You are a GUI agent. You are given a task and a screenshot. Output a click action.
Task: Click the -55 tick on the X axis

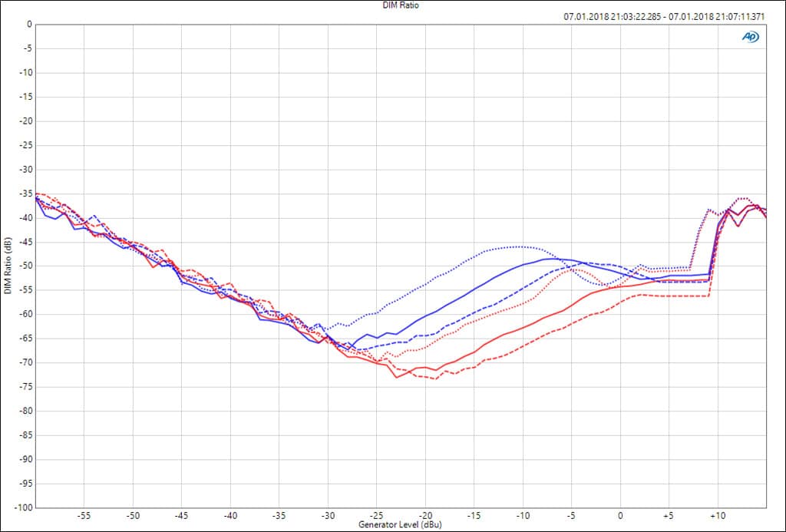[84, 515]
